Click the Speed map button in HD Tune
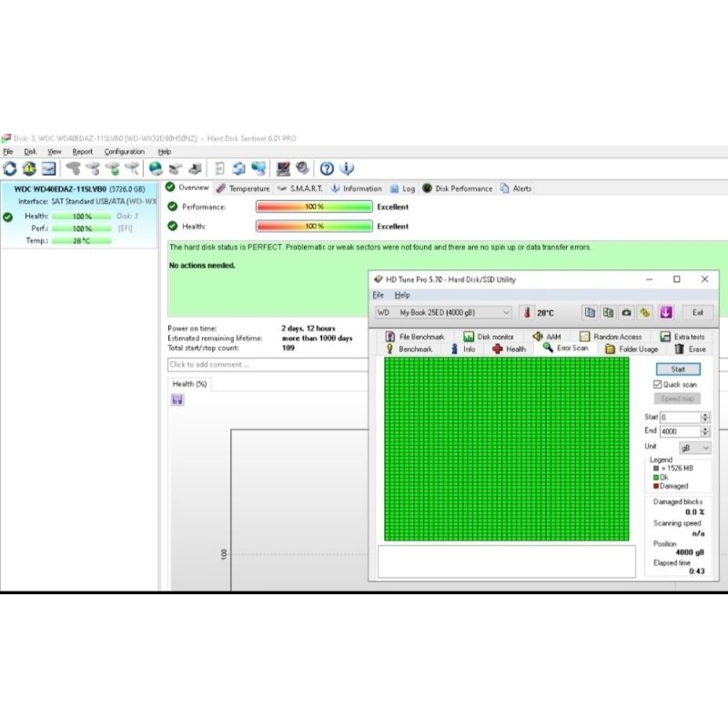Image resolution: width=728 pixels, height=728 pixels. point(677,399)
